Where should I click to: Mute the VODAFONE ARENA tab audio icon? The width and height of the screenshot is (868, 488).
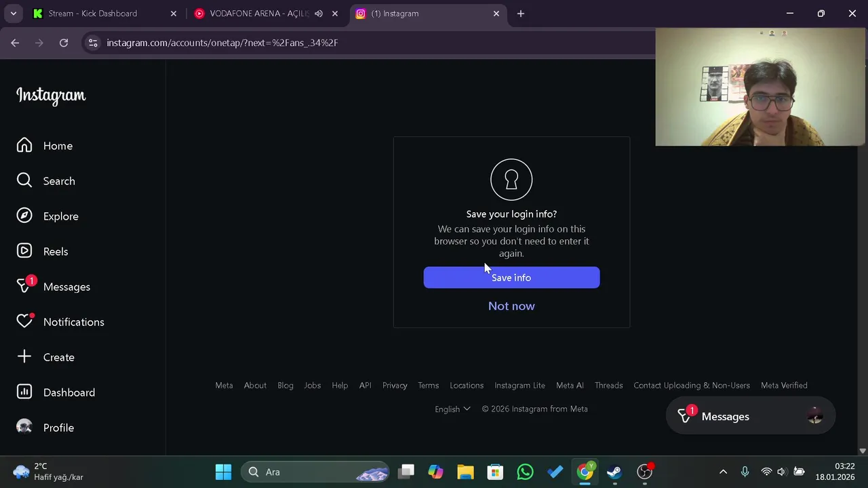tap(319, 14)
